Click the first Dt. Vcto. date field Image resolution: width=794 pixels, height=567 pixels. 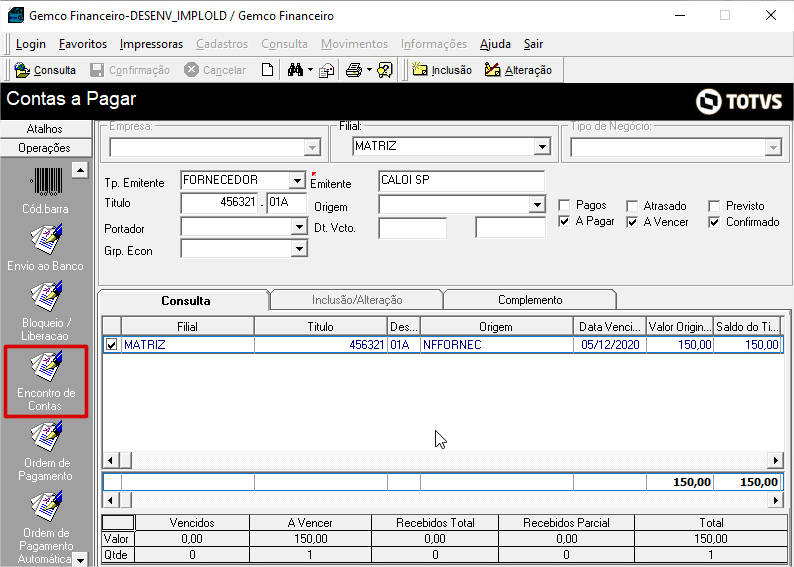pos(412,228)
